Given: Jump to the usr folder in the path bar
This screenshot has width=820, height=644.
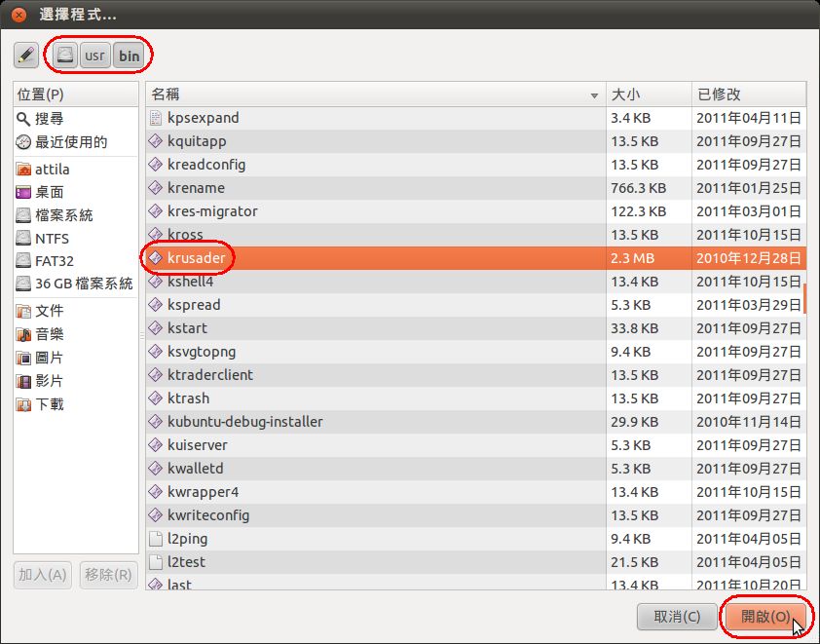Looking at the screenshot, I should [94, 56].
